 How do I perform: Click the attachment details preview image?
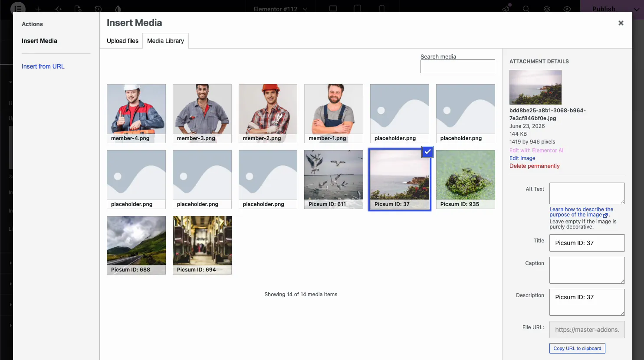536,87
